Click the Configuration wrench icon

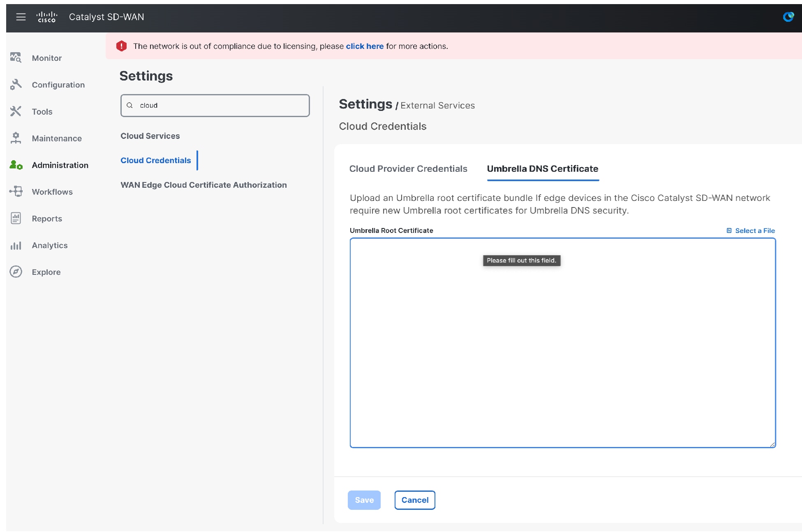16,84
